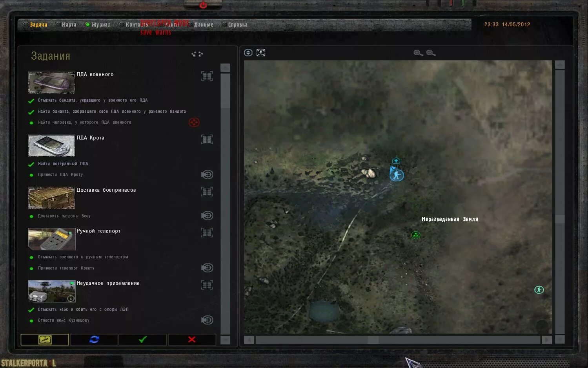Select objective Найти потерянный ПДА

click(63, 163)
